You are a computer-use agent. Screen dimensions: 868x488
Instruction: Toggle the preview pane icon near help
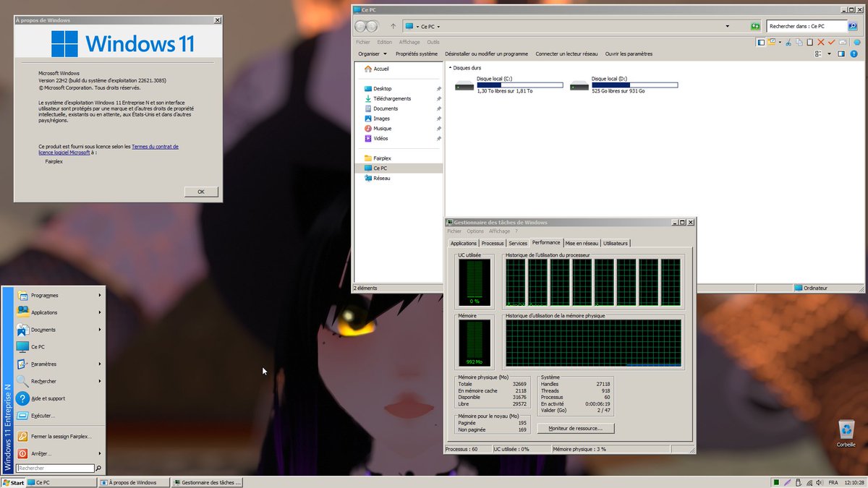[841, 53]
